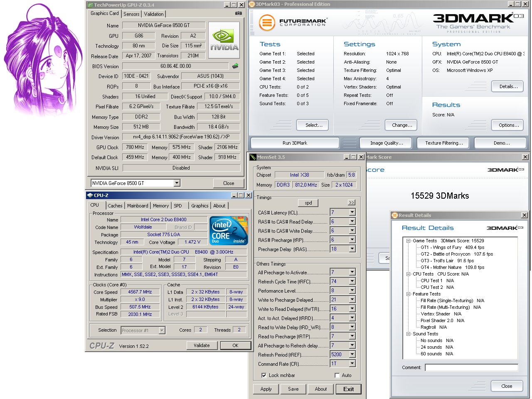The height and width of the screenshot is (399, 532).
Task: Click the GPU-Z title bar icon
Action: click(x=90, y=5)
